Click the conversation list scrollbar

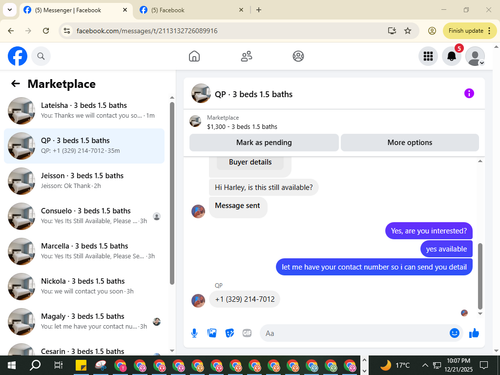[172, 193]
